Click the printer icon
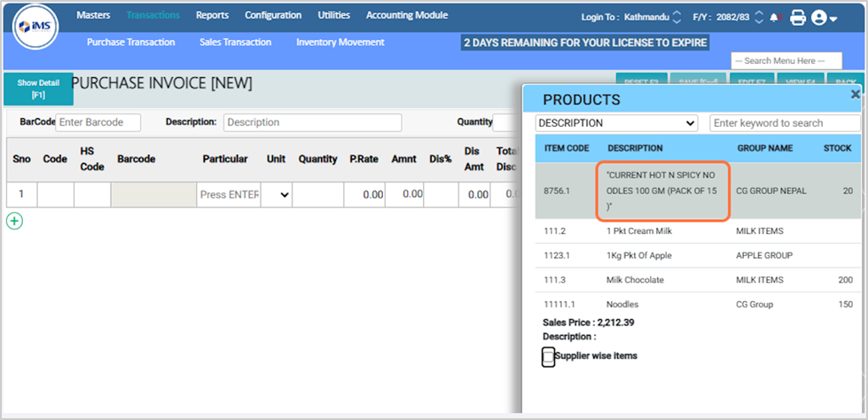Viewport: 868px width, 420px height. coord(798,17)
